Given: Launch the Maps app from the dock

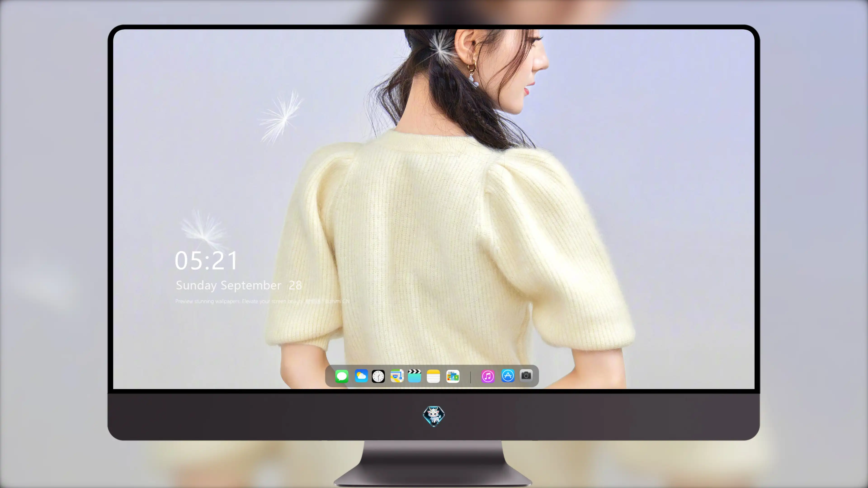Looking at the screenshot, I should pyautogui.click(x=397, y=376).
